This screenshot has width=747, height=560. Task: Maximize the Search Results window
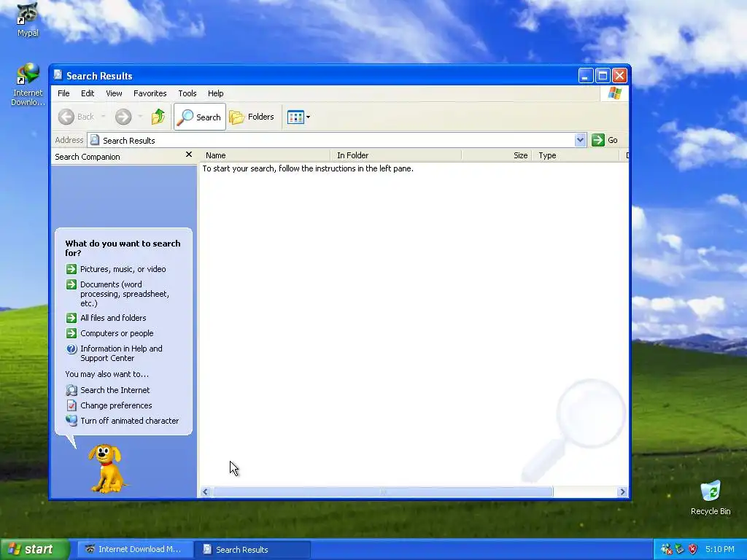coord(603,75)
